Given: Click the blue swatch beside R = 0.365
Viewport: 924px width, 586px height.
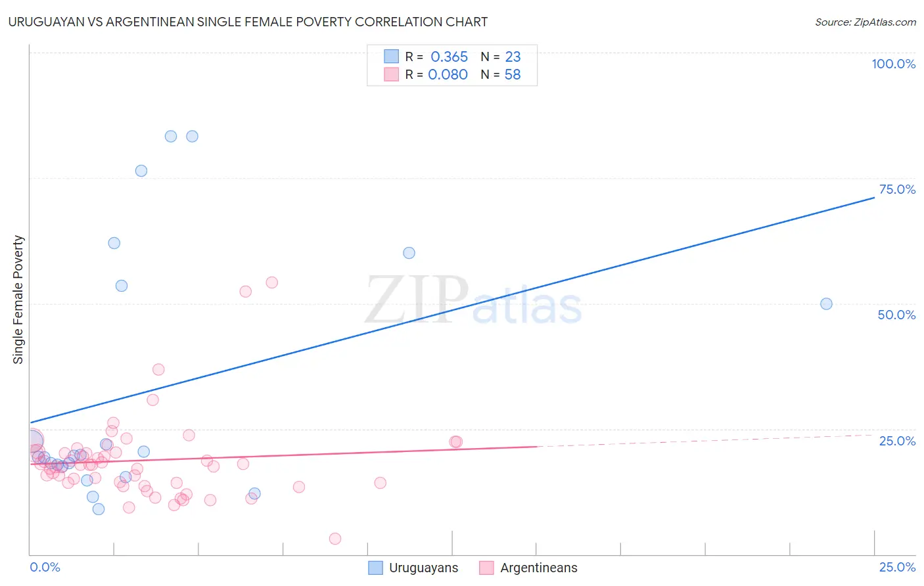Looking at the screenshot, I should [392, 56].
